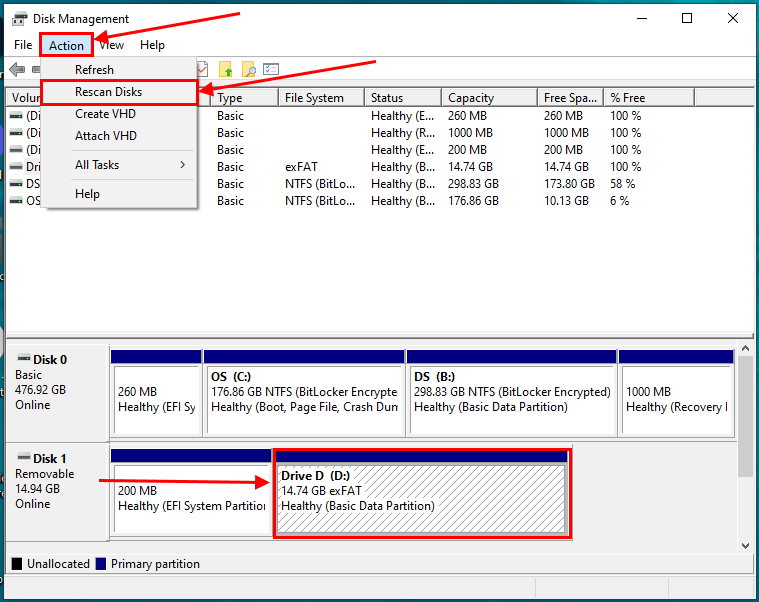Click the 'Primary partition' legend text
The height and width of the screenshot is (602, 759).
[155, 564]
